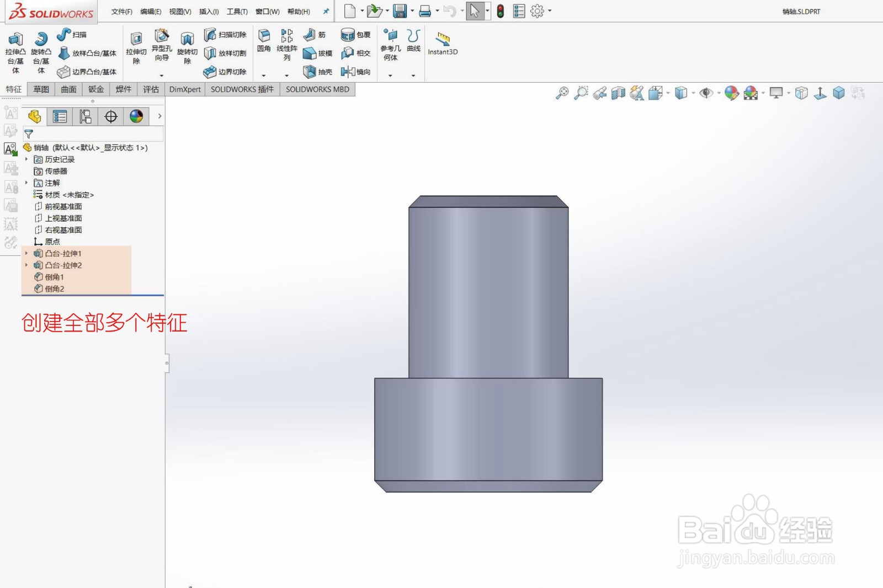883x588 pixels.
Task: Select 倒角2 in feature tree
Action: click(x=49, y=288)
